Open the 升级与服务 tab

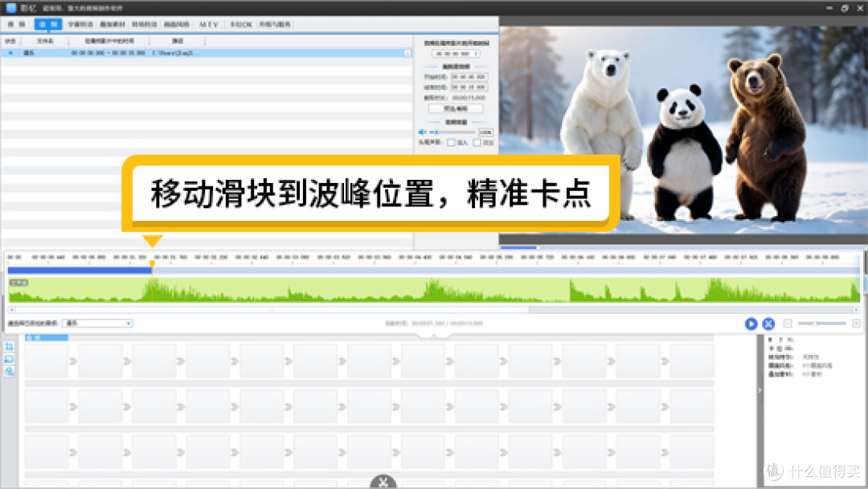275,24
